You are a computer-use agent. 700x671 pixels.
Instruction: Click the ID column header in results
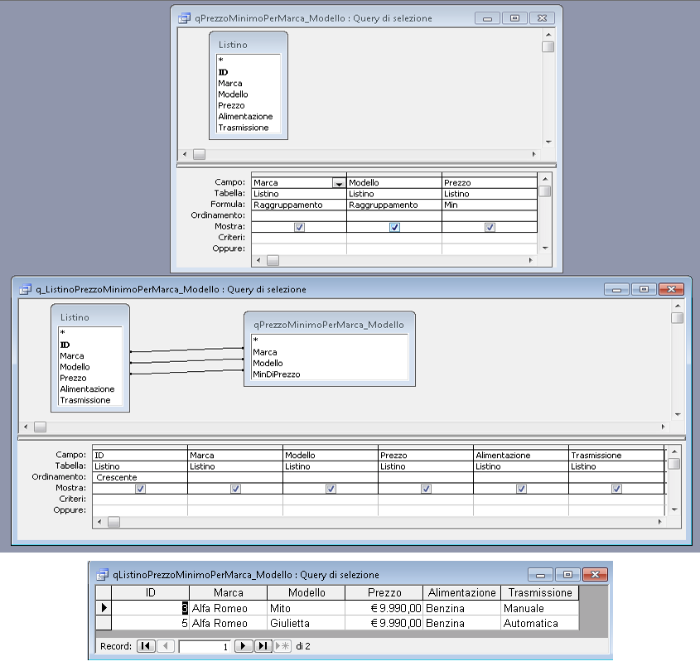pyautogui.click(x=150, y=593)
